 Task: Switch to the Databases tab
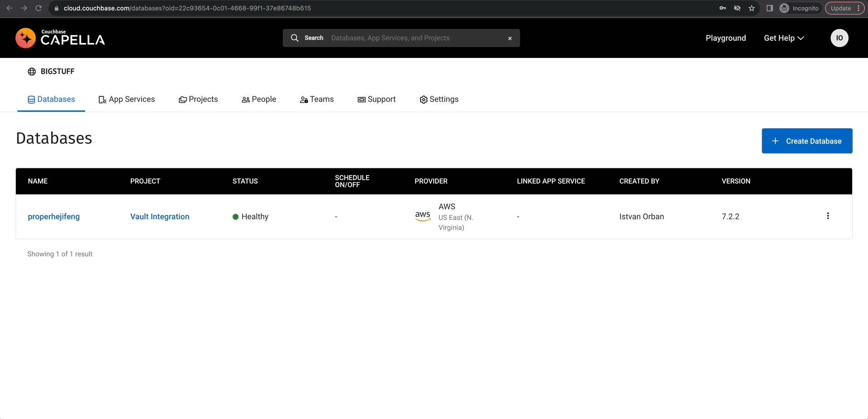pos(51,99)
